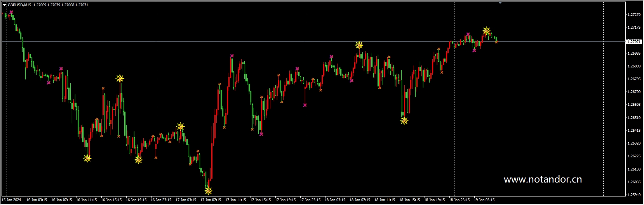Click the 16 Jan 19:15 time axis label
Viewport: 644px width, 205px height.
point(136,200)
